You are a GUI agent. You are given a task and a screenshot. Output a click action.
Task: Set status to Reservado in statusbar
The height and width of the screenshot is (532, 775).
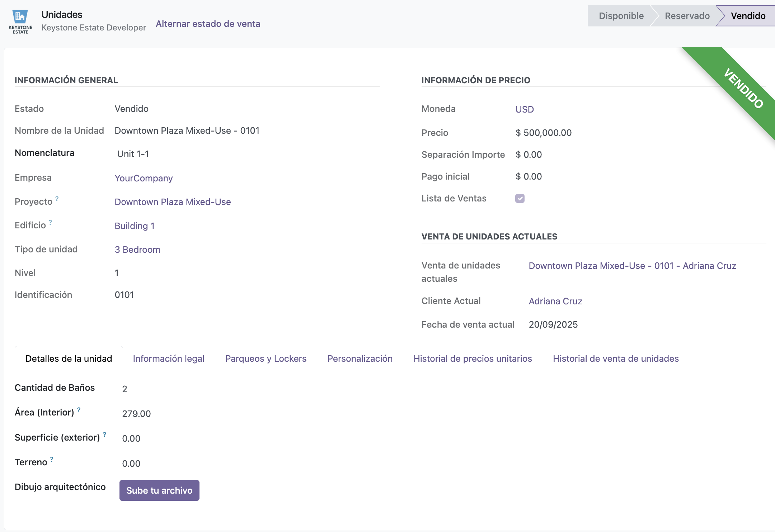pos(687,16)
